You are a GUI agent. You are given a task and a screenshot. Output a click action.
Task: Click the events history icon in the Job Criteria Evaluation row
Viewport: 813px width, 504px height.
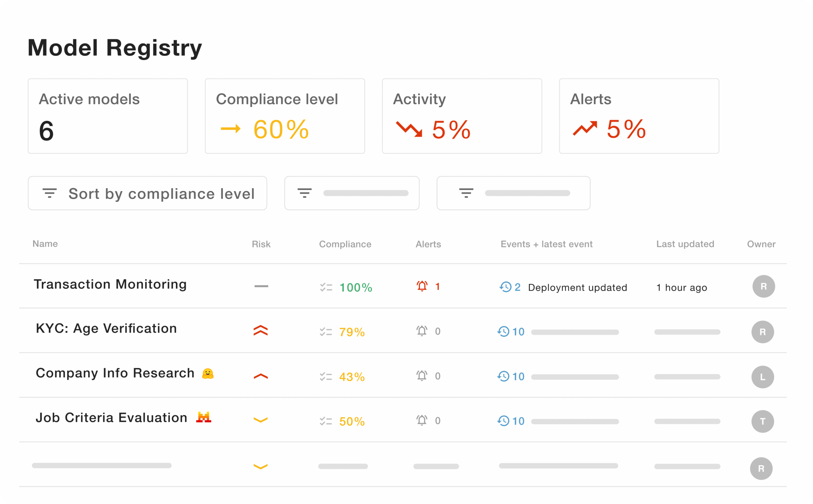503,421
